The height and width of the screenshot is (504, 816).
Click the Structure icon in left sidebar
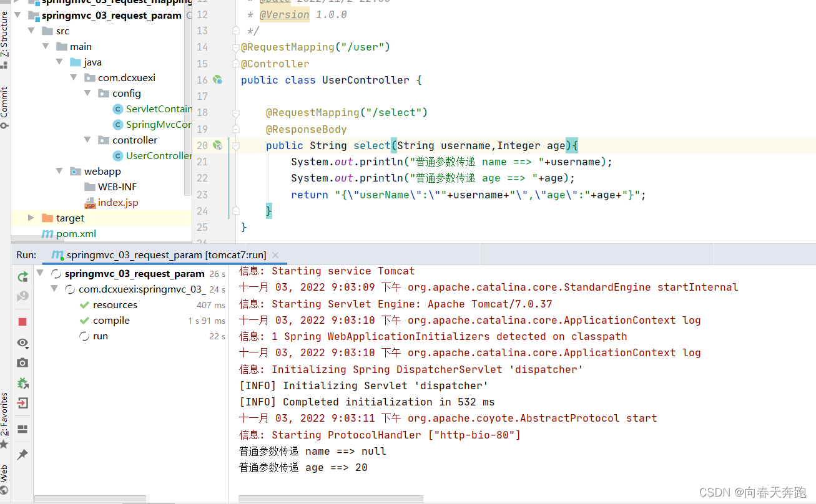click(4, 64)
